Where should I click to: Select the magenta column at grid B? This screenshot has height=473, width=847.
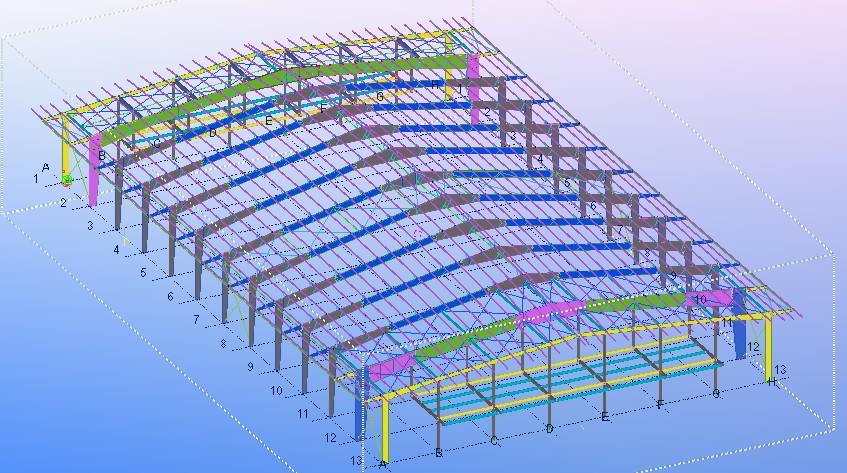95,175
